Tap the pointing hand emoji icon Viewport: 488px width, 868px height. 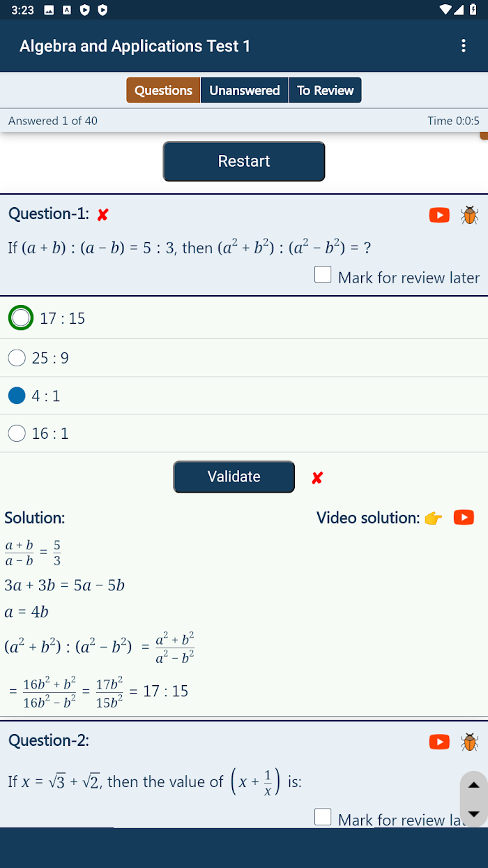point(433,518)
